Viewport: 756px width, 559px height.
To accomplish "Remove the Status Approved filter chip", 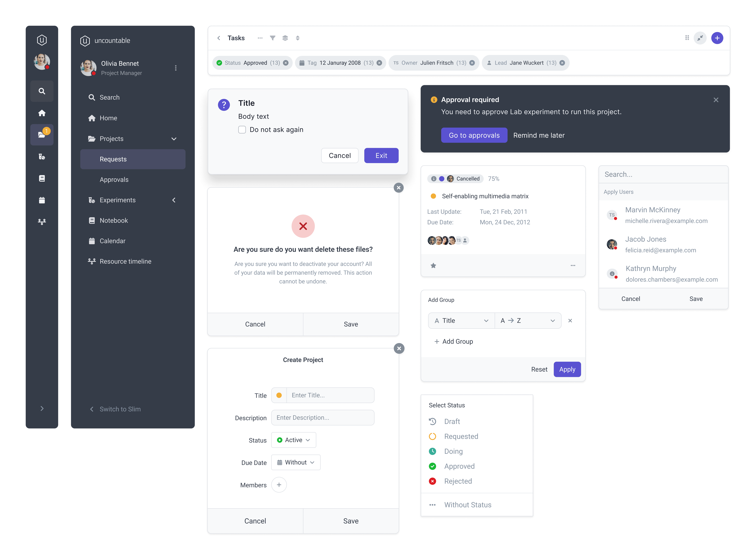I will tap(286, 63).
